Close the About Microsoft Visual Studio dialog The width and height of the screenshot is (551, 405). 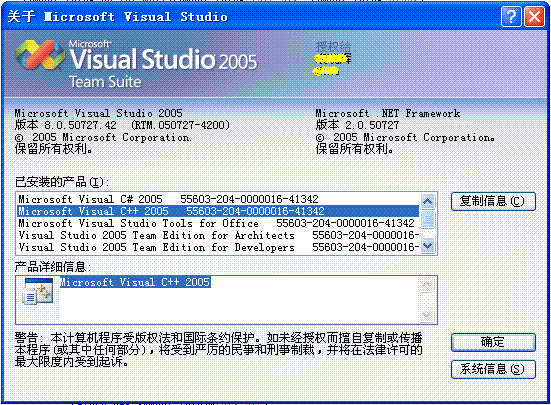click(534, 17)
